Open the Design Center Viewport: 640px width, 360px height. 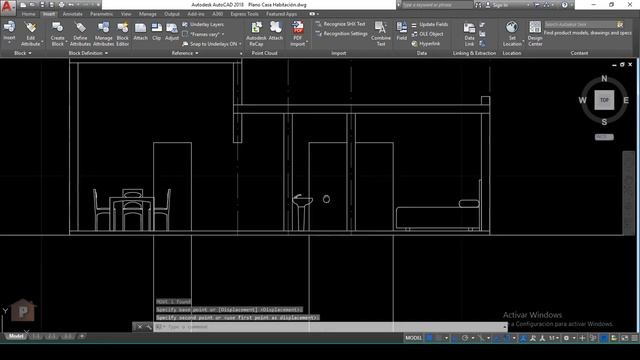coord(535,33)
